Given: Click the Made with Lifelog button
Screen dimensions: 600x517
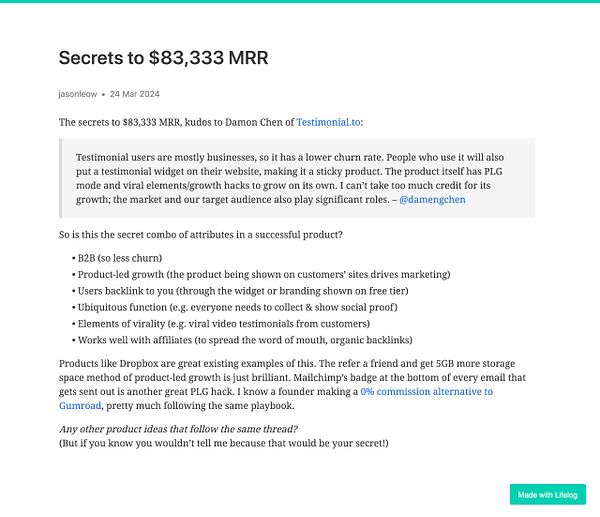Looking at the screenshot, I should click(547, 494).
